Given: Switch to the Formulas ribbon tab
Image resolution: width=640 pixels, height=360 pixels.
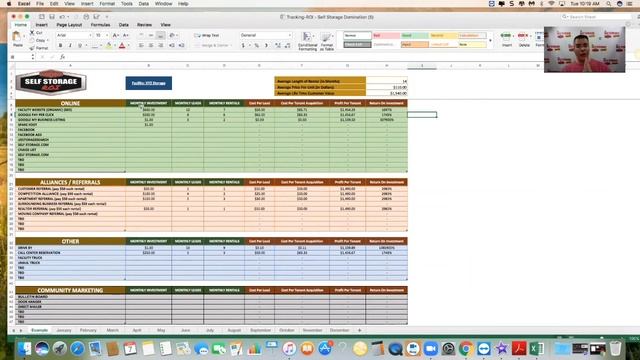Looking at the screenshot, I should tap(100, 25).
